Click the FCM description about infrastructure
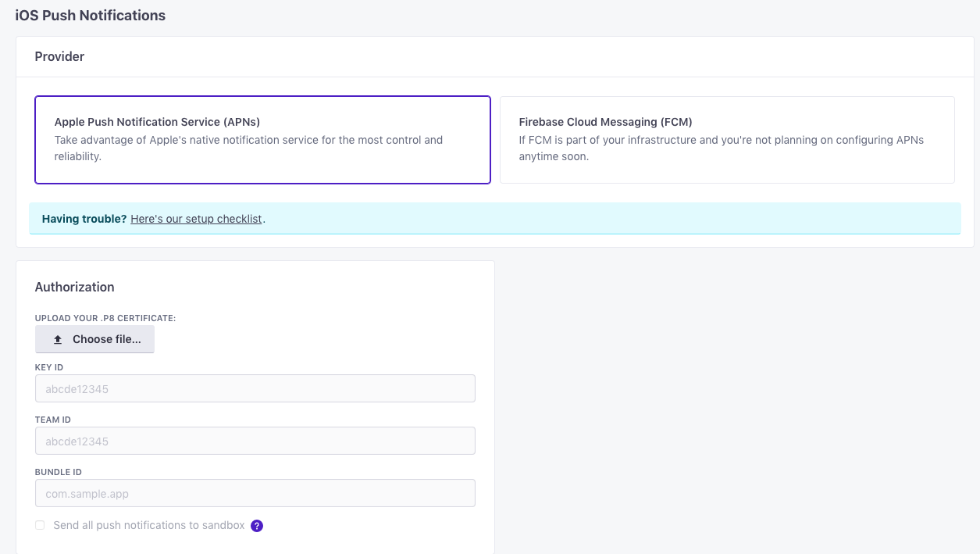Screen dimensions: 980x554 coord(722,148)
